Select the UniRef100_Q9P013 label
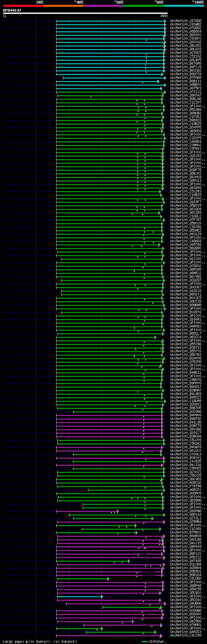Viewport: 207px width, 644px height. tap(186, 181)
